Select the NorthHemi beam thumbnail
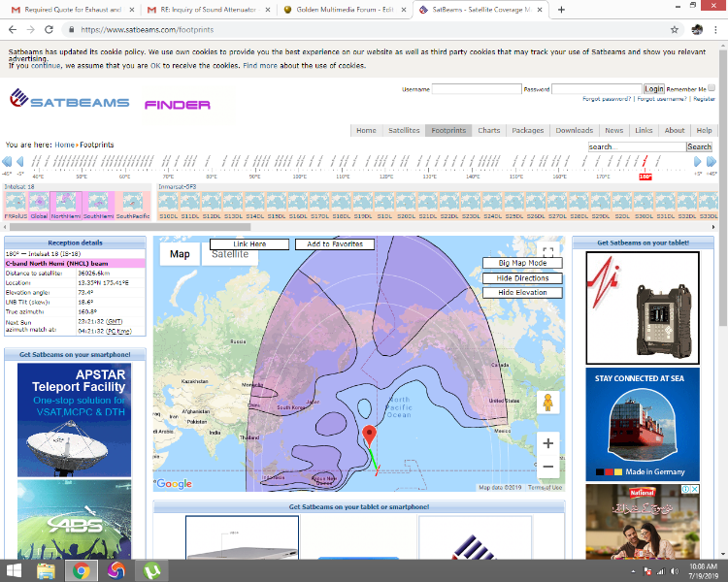This screenshot has height=582, width=728. click(66, 206)
